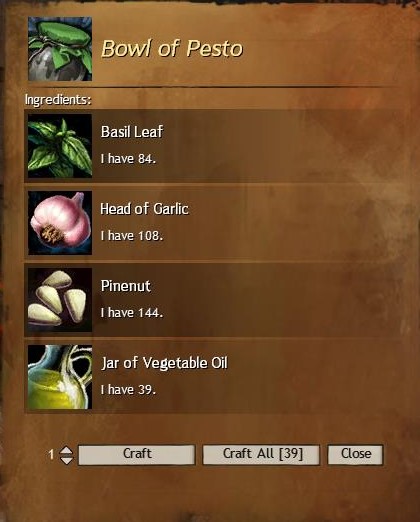Image resolution: width=420 pixels, height=522 pixels.
Task: Click the Jar of Vegetable Oil icon
Action: (x=60, y=377)
